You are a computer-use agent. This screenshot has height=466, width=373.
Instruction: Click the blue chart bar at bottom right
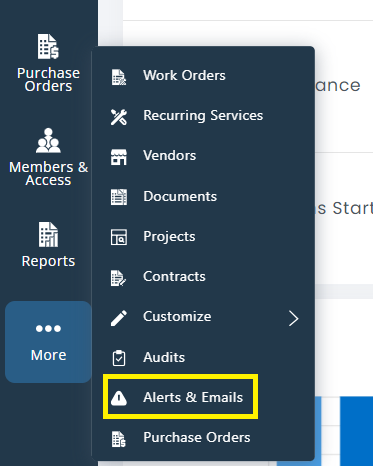[356, 431]
